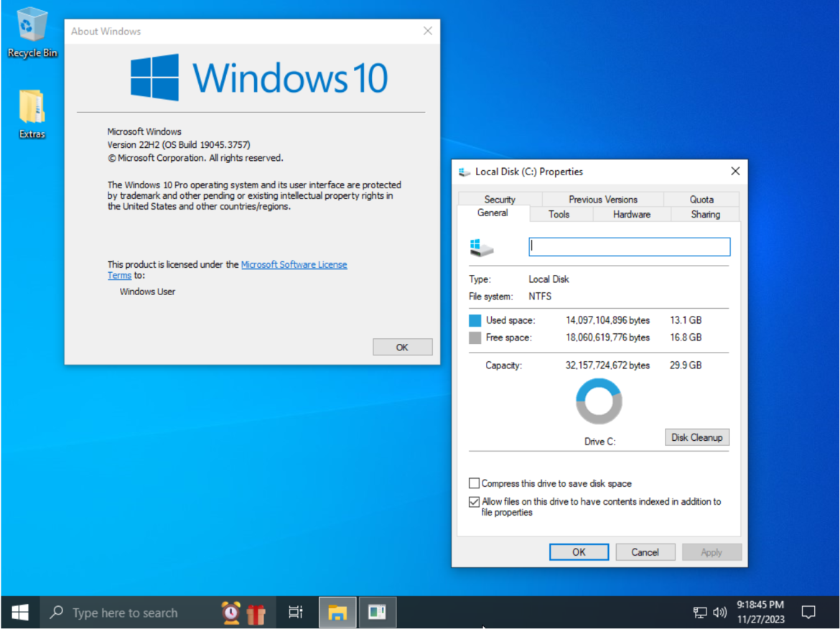The height and width of the screenshot is (629, 840).
Task: Open Task View from the taskbar
Action: [295, 612]
